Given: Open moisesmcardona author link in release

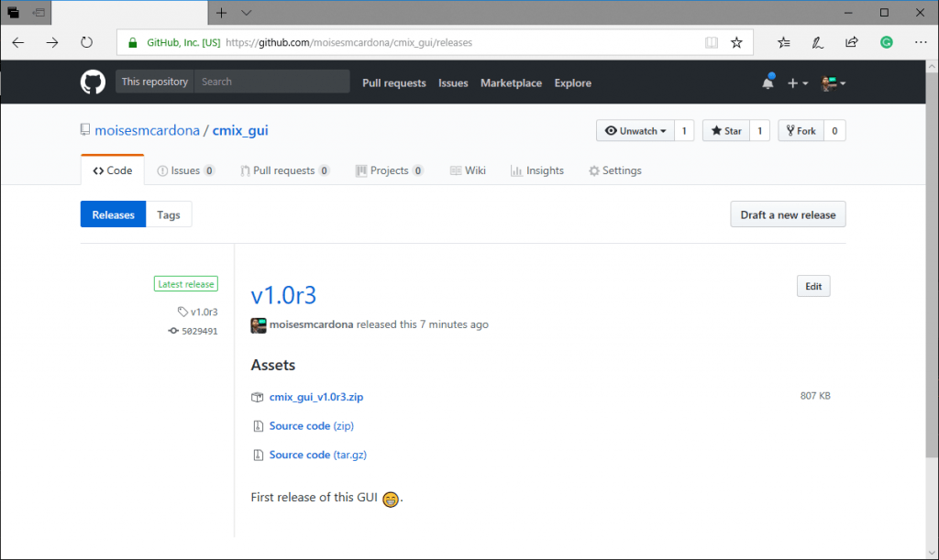Looking at the screenshot, I should coord(312,324).
